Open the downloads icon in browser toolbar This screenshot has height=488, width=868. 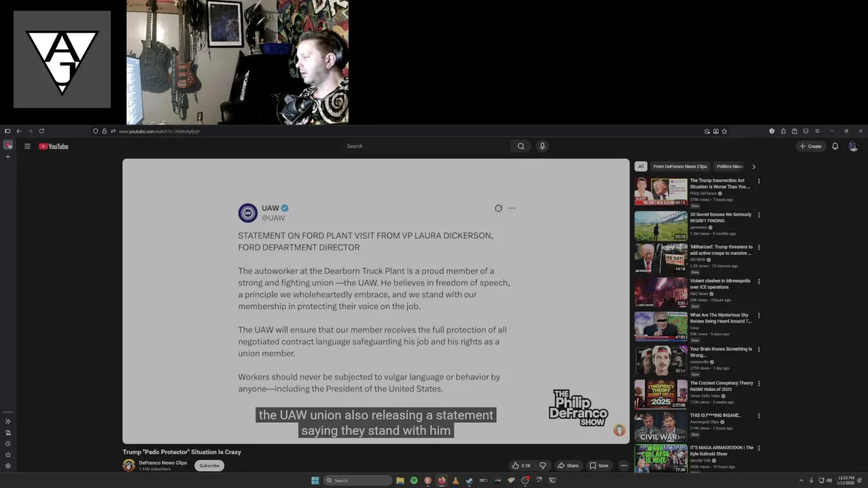[x=715, y=131]
